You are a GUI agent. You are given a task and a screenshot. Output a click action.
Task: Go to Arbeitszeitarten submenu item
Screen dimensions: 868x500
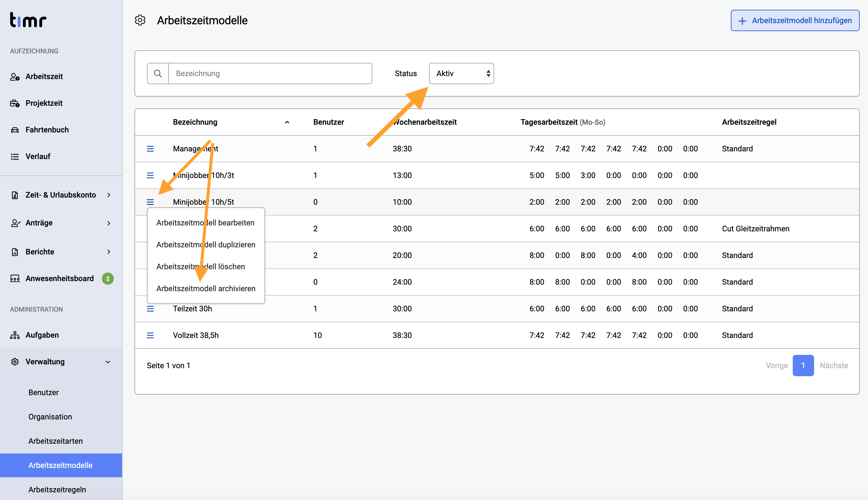56,441
